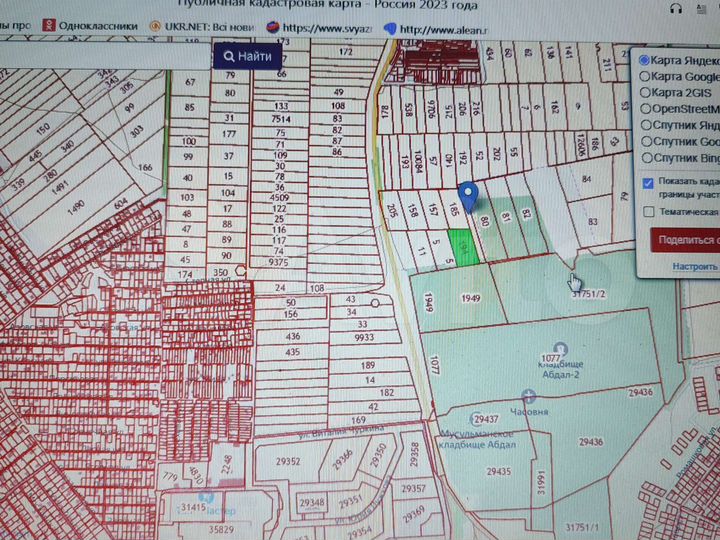Click the Мастер place icon on the map
Viewport: 720px width, 540px height.
(206, 497)
